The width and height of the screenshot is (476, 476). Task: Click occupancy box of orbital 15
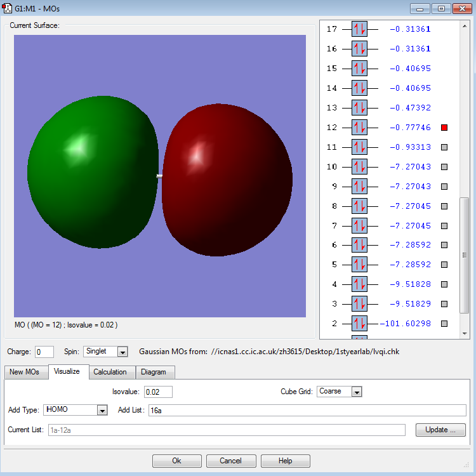tap(359, 69)
